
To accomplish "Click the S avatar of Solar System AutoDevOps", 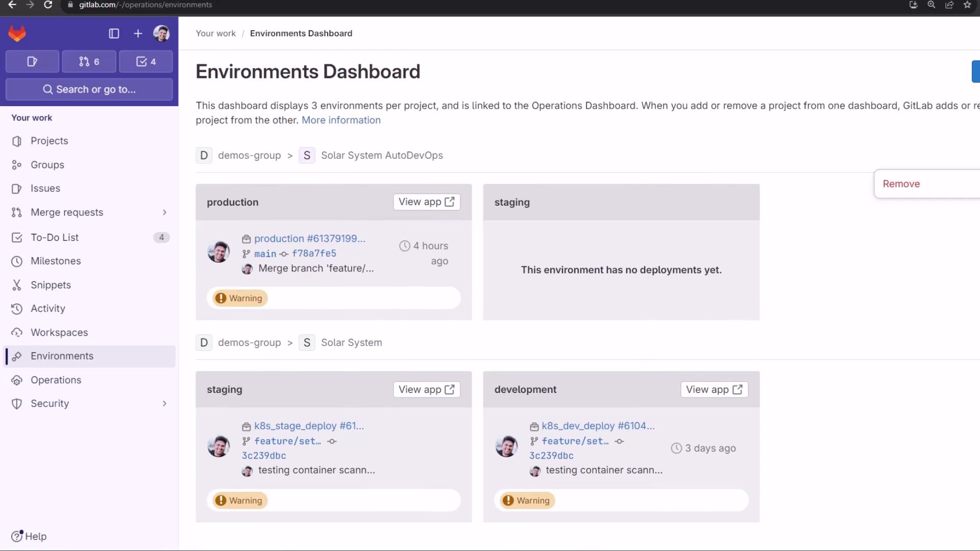I will pos(307,156).
